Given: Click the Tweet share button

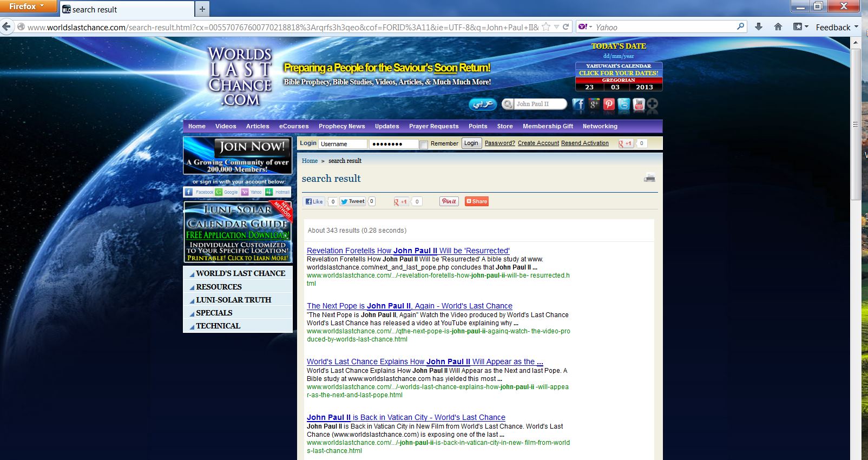Looking at the screenshot, I should tap(353, 201).
